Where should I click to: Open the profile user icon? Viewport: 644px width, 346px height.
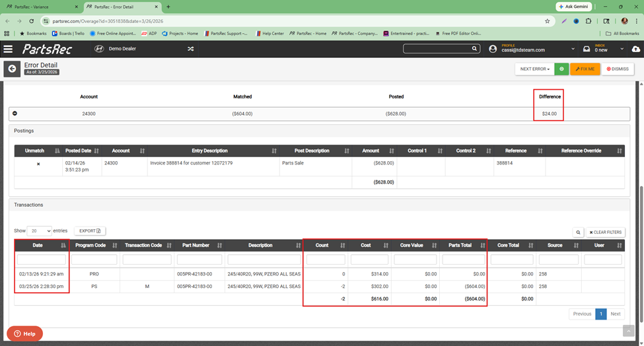[x=493, y=49]
